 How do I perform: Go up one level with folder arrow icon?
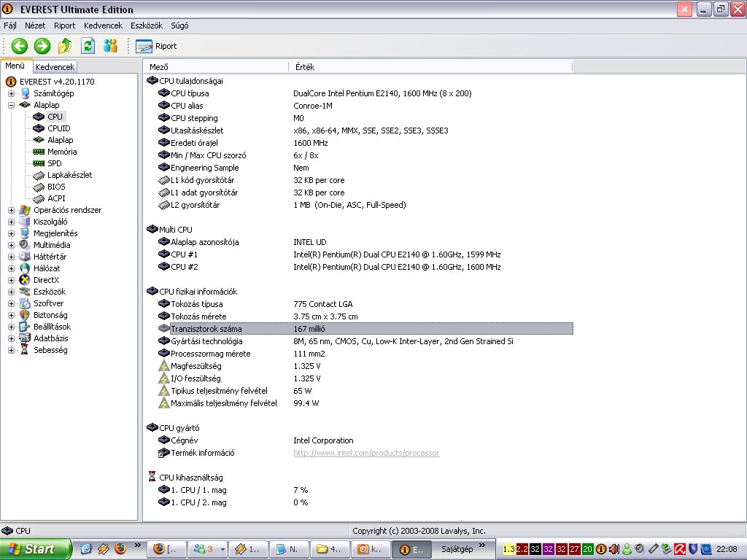tap(65, 46)
